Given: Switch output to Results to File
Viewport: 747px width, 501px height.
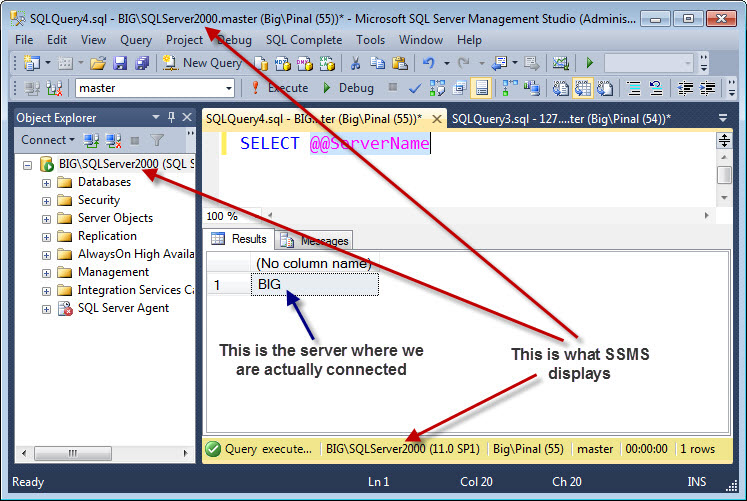Looking at the screenshot, I should coord(605,88).
